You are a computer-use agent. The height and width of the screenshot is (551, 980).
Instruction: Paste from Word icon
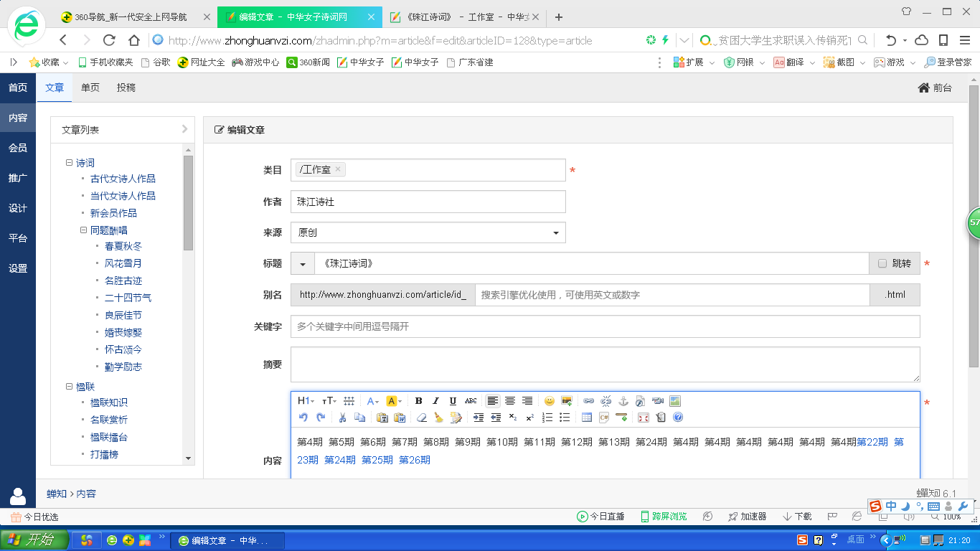tap(400, 418)
